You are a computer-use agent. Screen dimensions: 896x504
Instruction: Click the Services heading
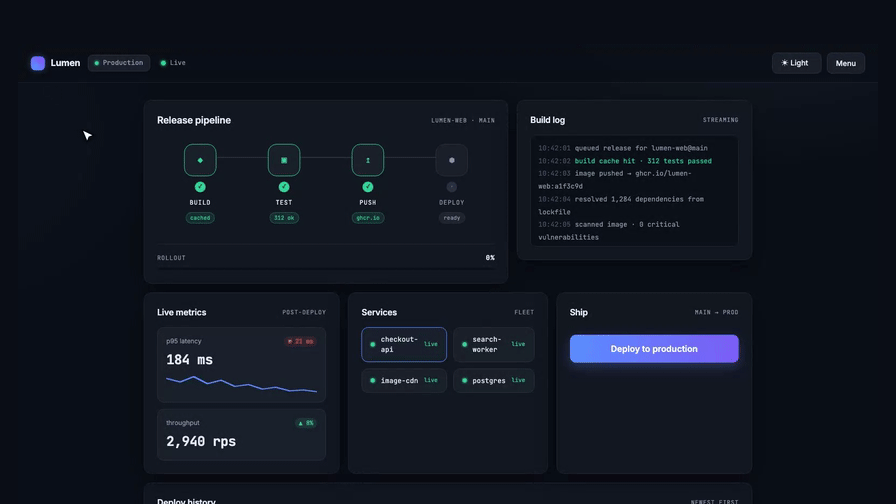(x=379, y=313)
